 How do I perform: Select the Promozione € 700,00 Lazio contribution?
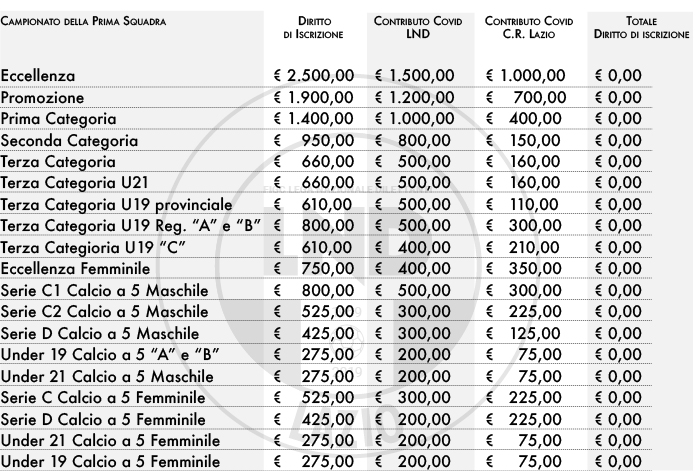point(526,97)
